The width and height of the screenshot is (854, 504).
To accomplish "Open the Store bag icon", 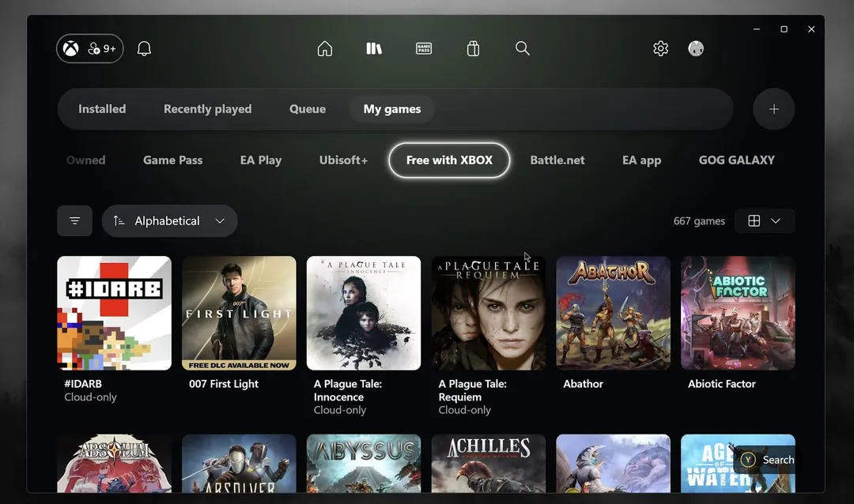I will pyautogui.click(x=473, y=48).
